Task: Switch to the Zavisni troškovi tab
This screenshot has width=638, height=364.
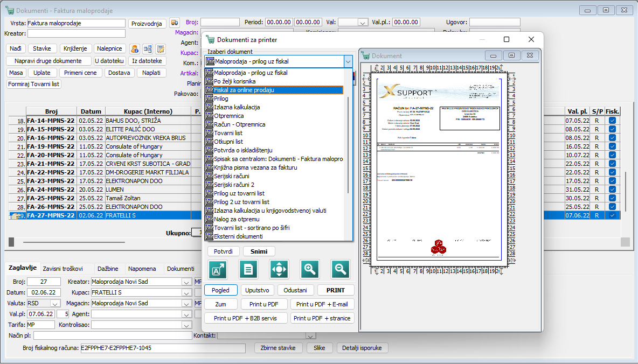Action: [63, 269]
